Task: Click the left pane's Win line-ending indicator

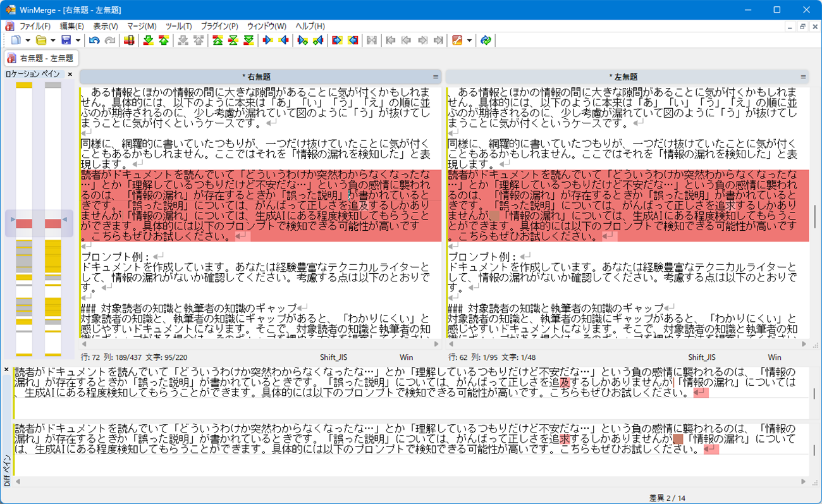Action: coord(406,357)
